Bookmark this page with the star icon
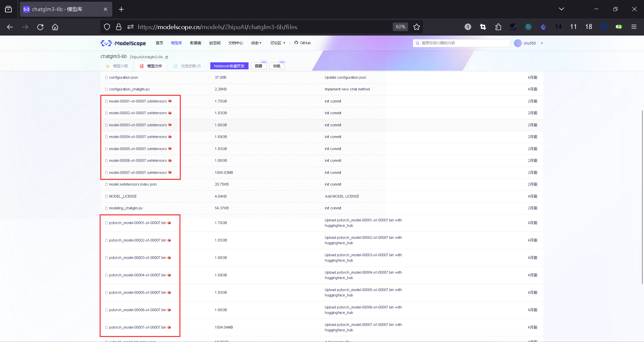Image resolution: width=644 pixels, height=342 pixels. click(417, 27)
